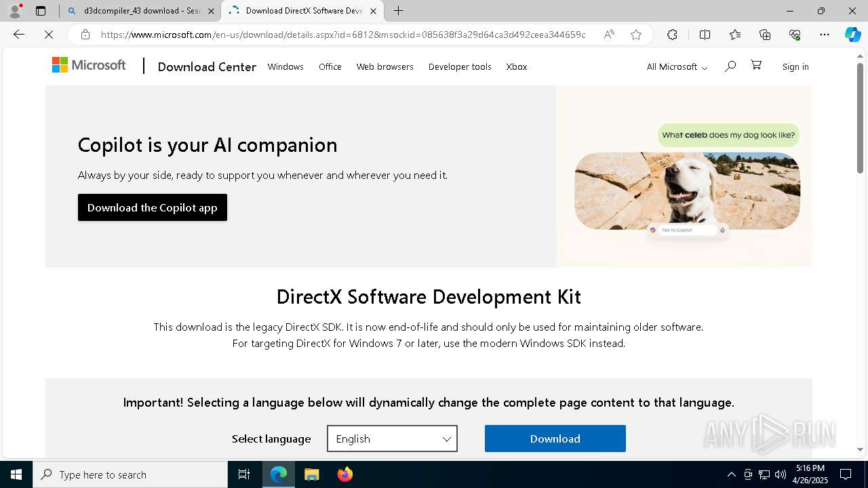The height and width of the screenshot is (488, 868).
Task: Click the page vertical scrollbar thumb
Action: (x=860, y=119)
